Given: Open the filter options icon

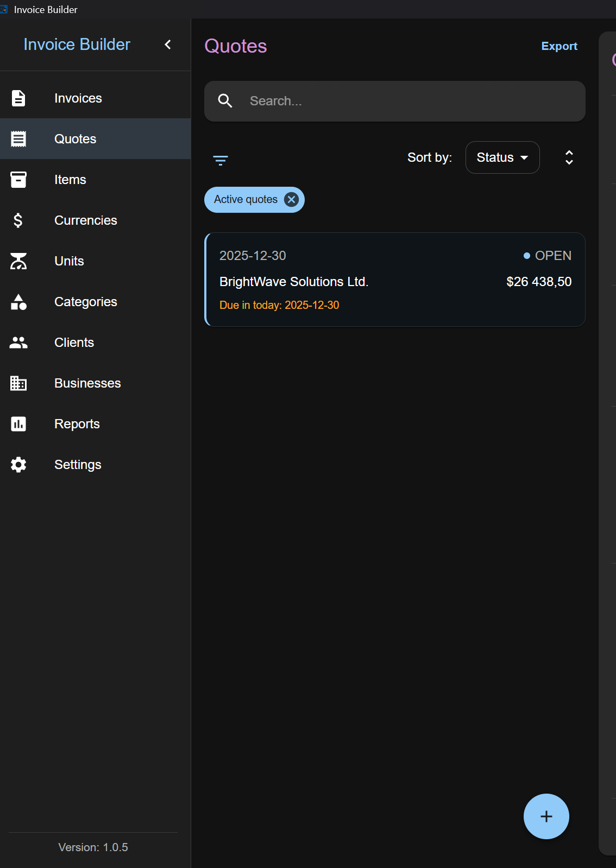Looking at the screenshot, I should click(221, 160).
